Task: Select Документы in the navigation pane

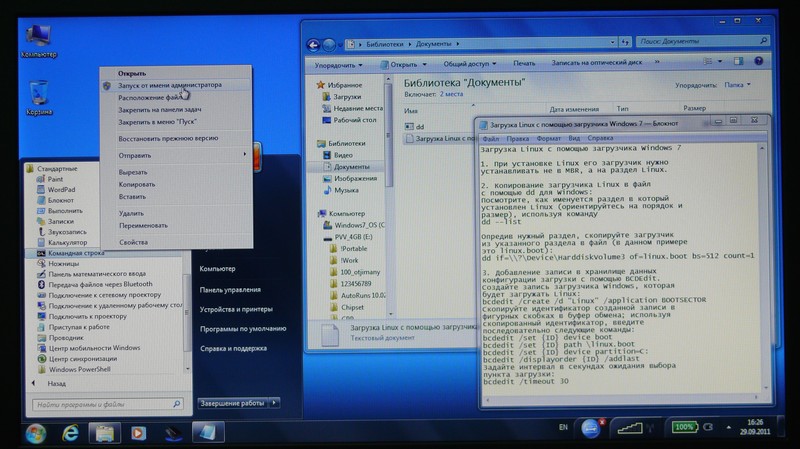Action: 351,167
